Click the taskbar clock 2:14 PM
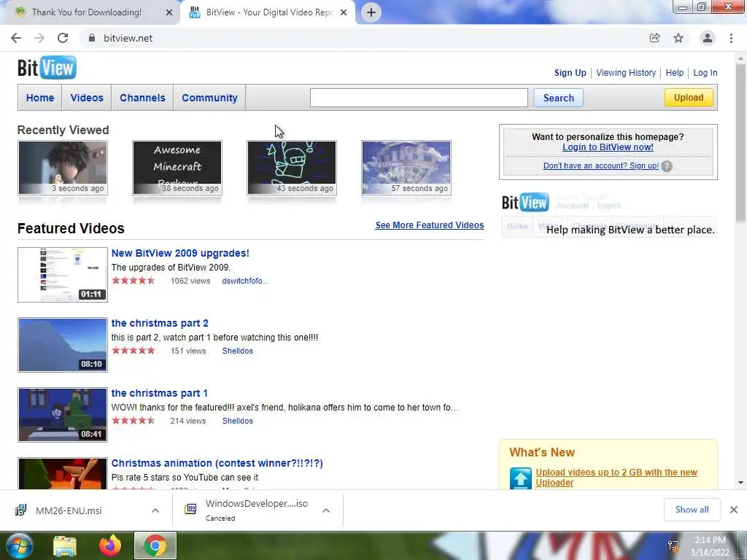The image size is (747, 560). (x=710, y=540)
